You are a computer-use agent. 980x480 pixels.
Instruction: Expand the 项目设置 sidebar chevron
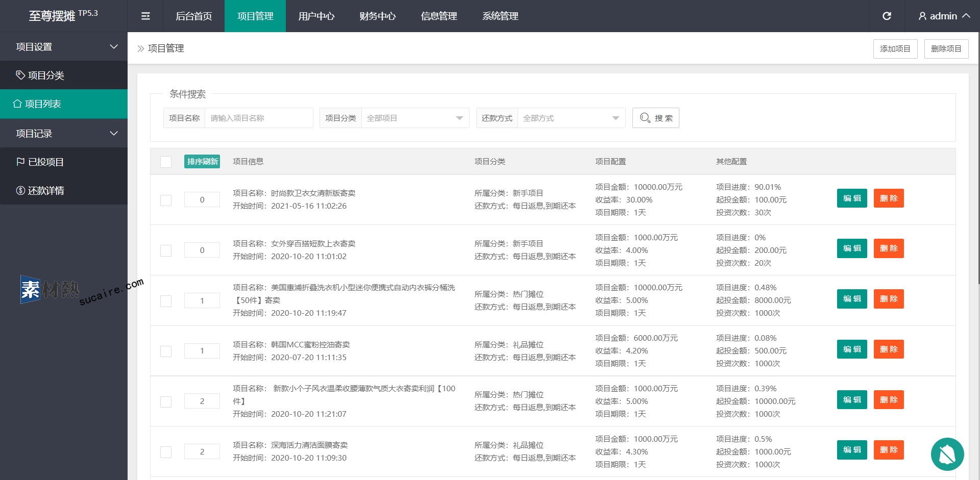(114, 47)
